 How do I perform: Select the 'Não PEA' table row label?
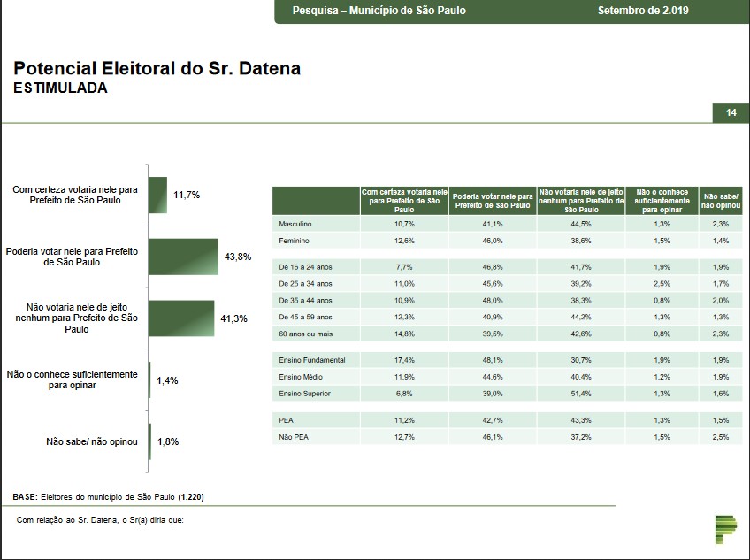tap(293, 437)
